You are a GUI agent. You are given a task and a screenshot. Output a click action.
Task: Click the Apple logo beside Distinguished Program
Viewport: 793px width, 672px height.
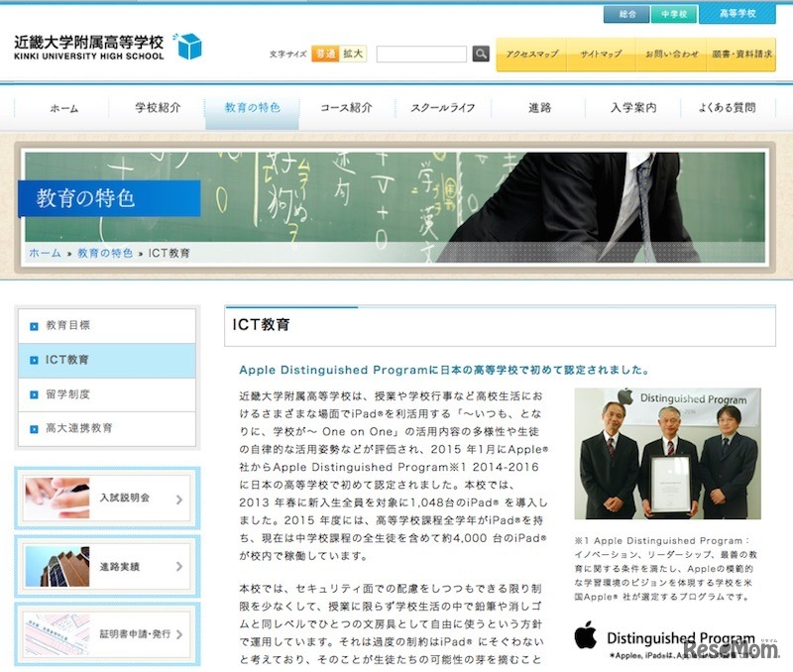pos(586,634)
